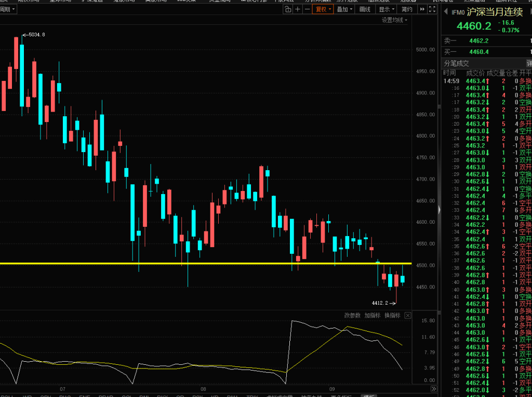Toggle the 画线 drawing tools button
532x397 pixels.
(365, 9)
